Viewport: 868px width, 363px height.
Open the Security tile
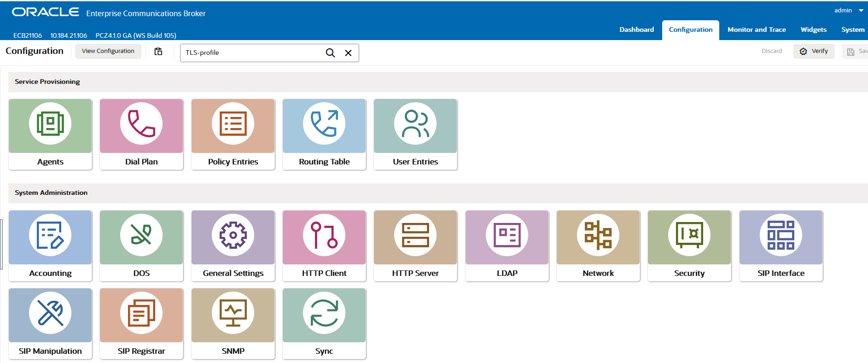(689, 246)
